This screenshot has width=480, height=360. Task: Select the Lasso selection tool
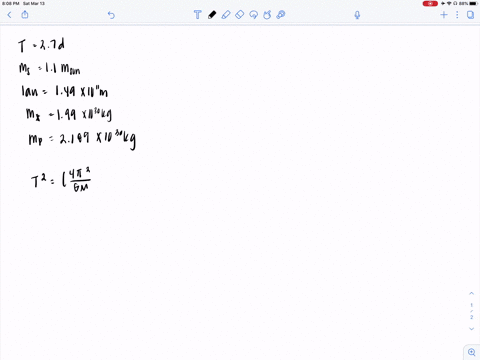[x=254, y=15]
